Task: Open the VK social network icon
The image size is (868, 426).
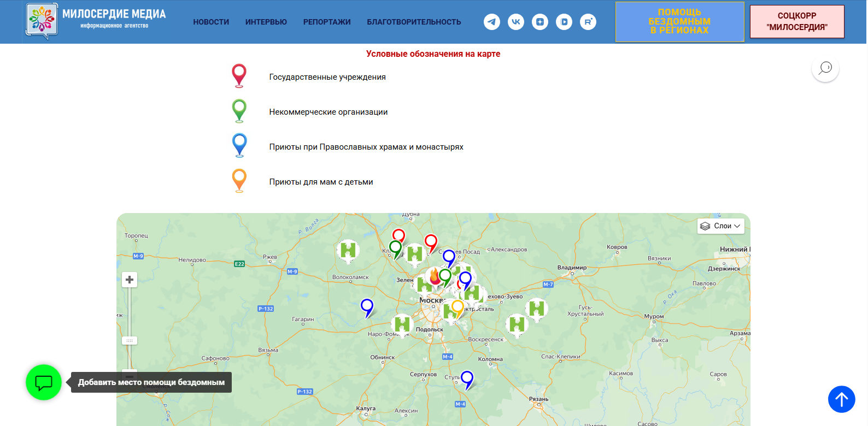Action: pos(516,22)
